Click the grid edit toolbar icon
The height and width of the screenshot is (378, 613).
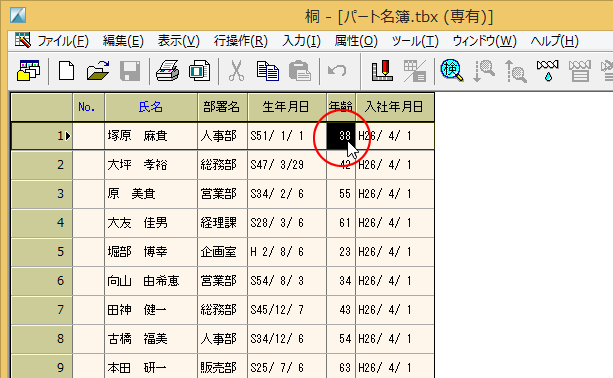[415, 71]
